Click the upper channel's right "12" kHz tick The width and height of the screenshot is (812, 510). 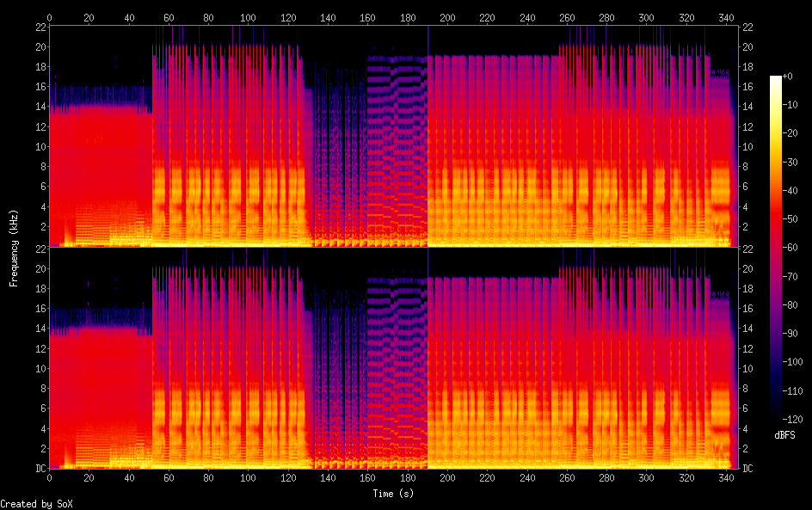click(x=747, y=126)
